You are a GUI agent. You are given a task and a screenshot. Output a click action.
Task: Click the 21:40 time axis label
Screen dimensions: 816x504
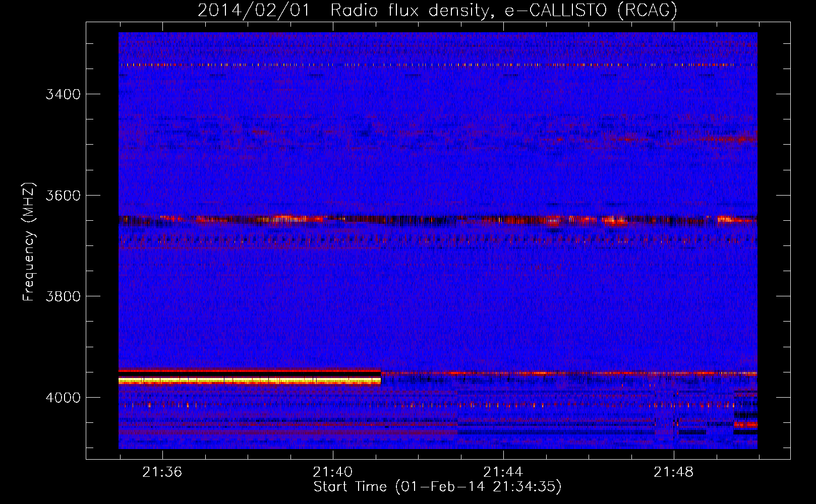333,472
